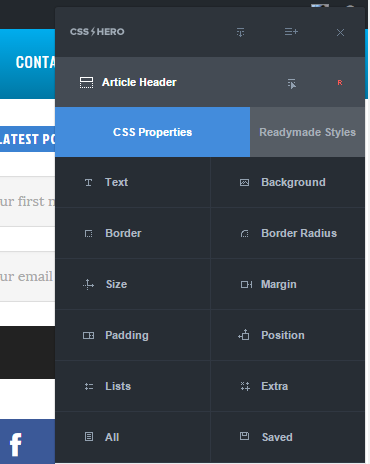Open the Saved styles section
Viewport: 370px width, 464px height.
coord(288,437)
